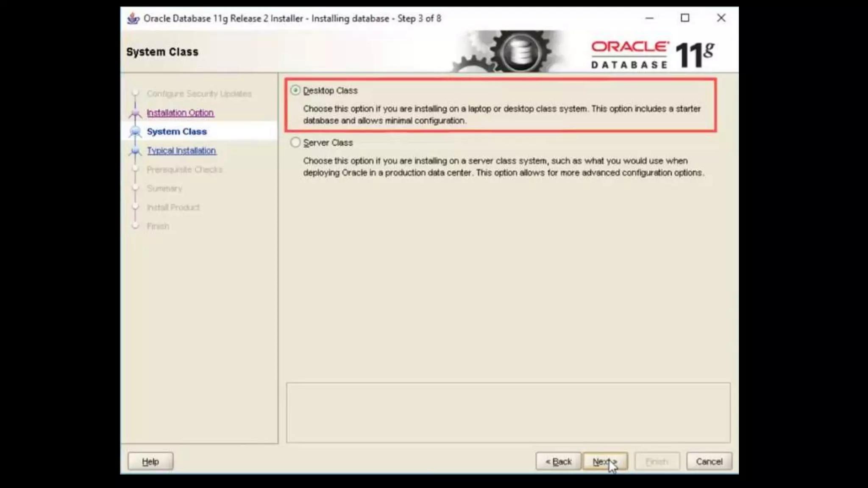Click the empty message pane at bottom
Image resolution: width=868 pixels, height=488 pixels.
508,413
